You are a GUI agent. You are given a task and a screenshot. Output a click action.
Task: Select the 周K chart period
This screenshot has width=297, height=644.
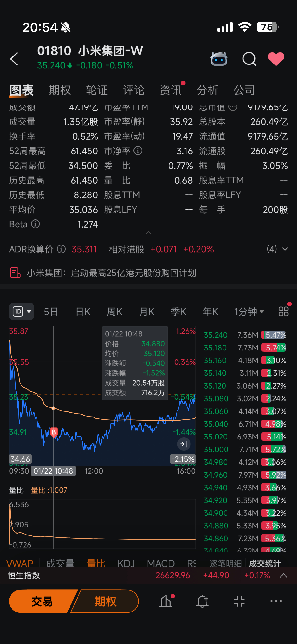coord(115,312)
